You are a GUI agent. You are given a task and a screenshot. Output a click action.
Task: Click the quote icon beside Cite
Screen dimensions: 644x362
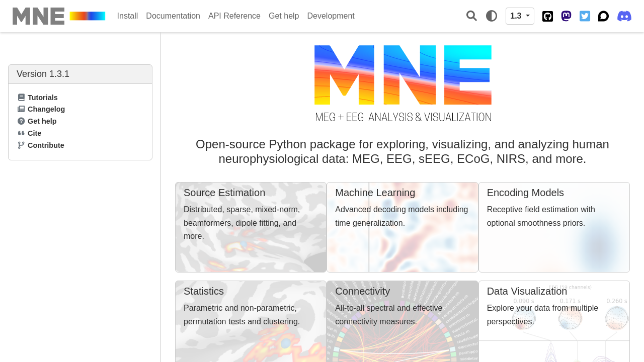(21, 133)
